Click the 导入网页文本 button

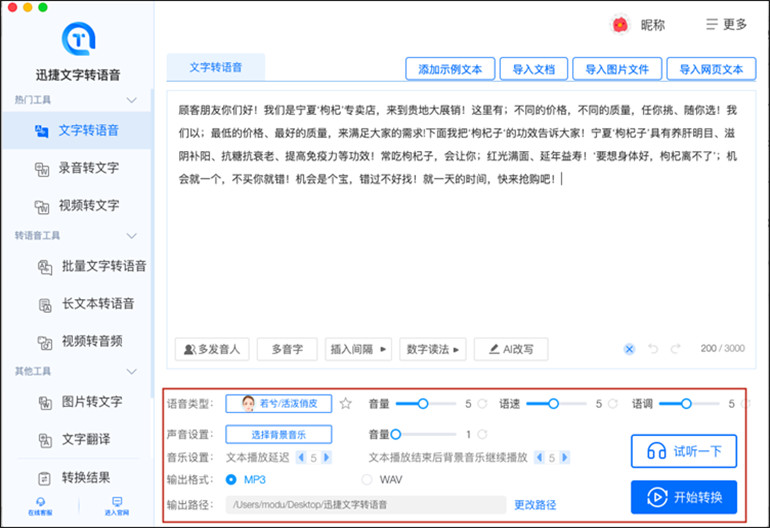[711, 69]
